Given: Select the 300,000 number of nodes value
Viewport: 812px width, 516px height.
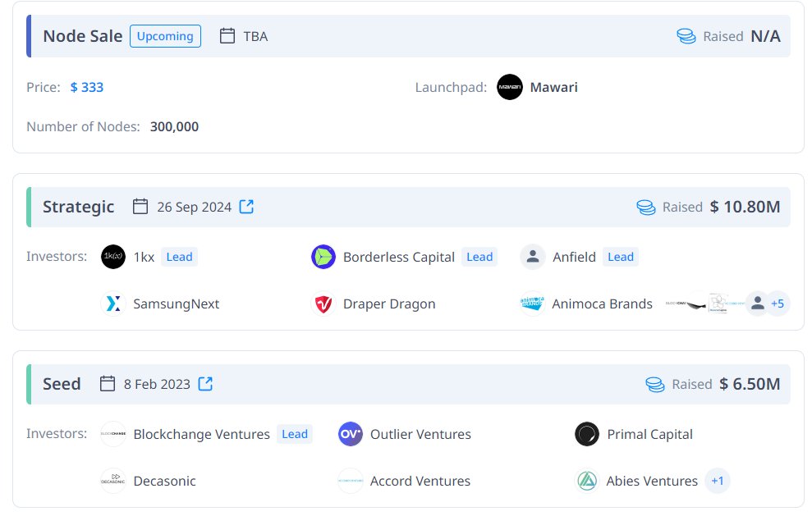Looking at the screenshot, I should pos(175,127).
